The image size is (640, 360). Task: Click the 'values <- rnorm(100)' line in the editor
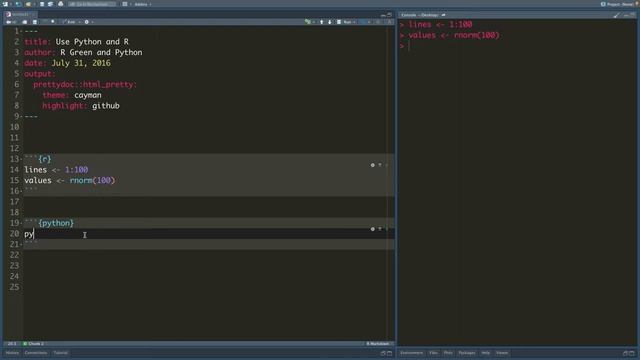[x=70, y=180]
